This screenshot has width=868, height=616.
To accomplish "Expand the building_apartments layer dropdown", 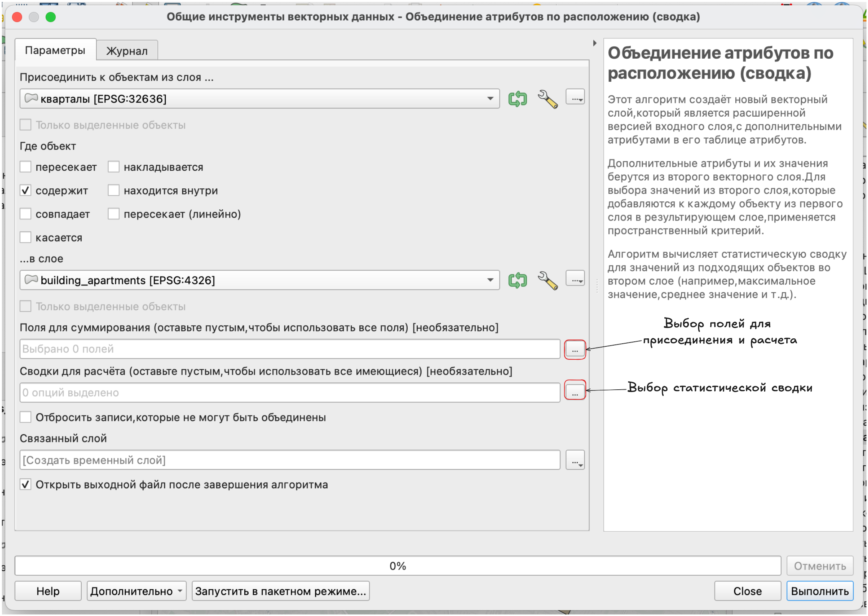I will click(x=491, y=281).
